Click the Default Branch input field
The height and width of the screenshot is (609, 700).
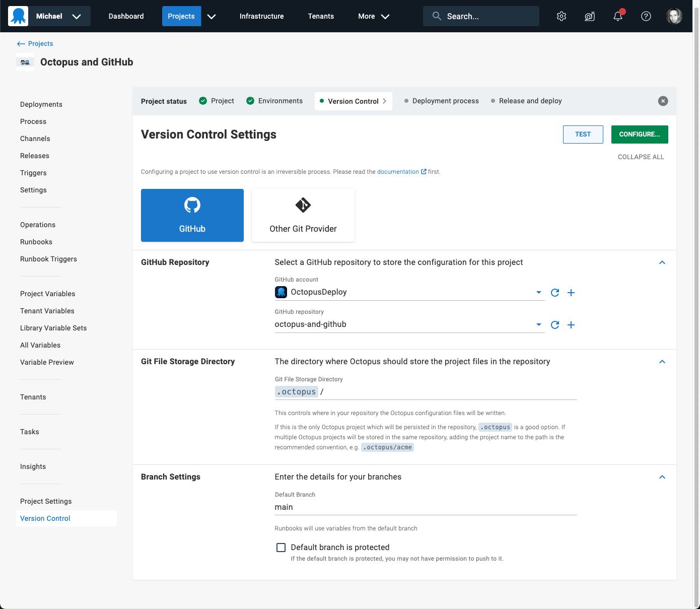[426, 507]
